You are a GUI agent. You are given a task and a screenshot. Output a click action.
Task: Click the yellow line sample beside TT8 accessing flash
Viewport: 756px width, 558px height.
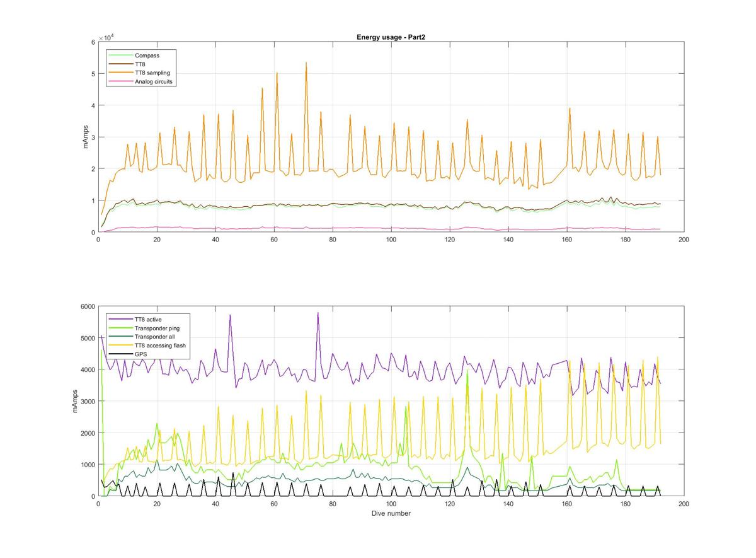click(120, 346)
